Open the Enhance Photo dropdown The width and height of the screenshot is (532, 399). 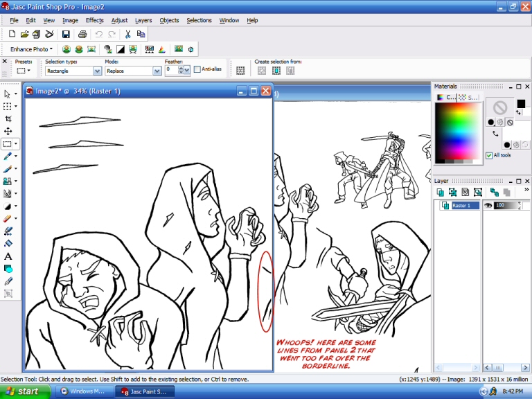point(32,49)
